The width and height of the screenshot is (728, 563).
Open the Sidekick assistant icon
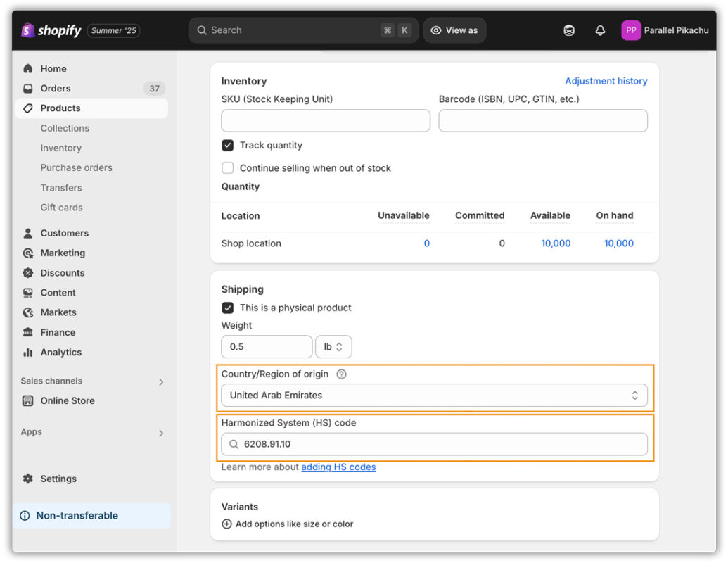(x=569, y=30)
